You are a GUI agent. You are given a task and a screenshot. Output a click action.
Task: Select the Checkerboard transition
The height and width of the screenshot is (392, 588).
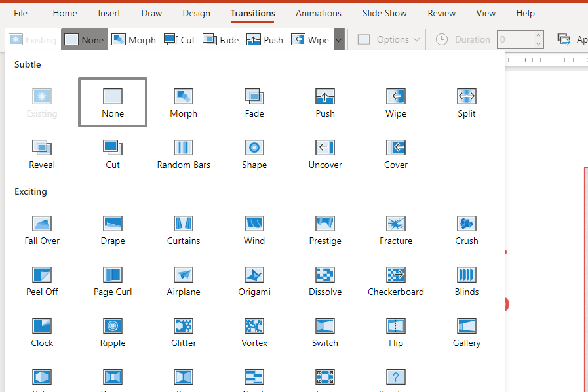click(x=395, y=280)
